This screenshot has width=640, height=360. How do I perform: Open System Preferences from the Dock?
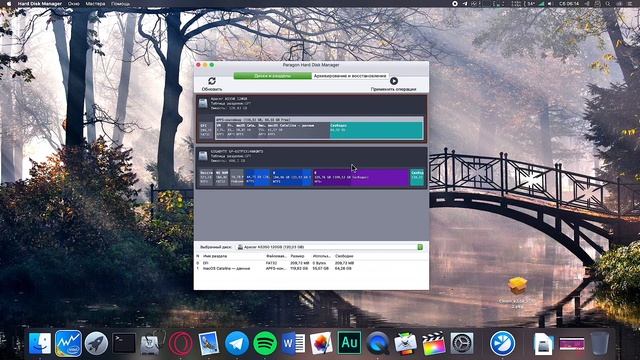[x=462, y=343]
